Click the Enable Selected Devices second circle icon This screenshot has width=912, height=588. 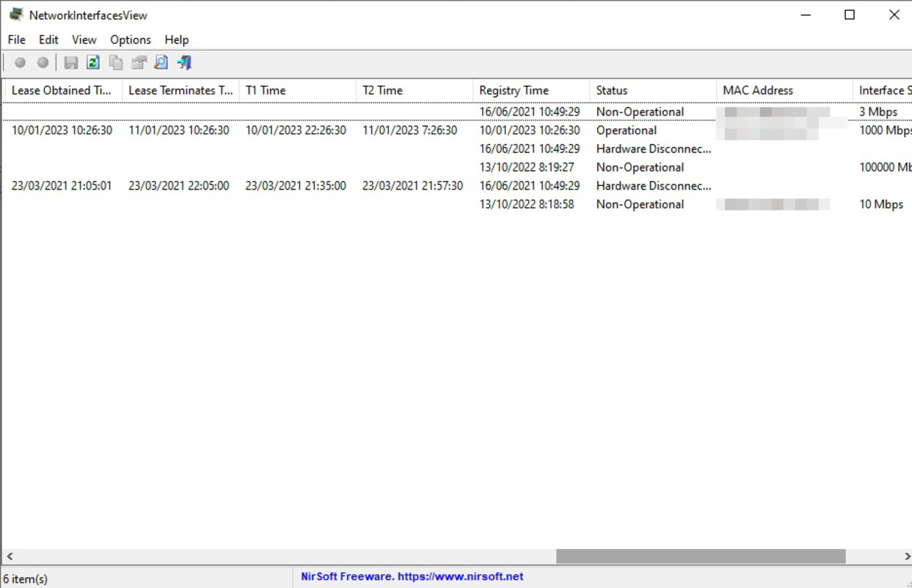[43, 63]
